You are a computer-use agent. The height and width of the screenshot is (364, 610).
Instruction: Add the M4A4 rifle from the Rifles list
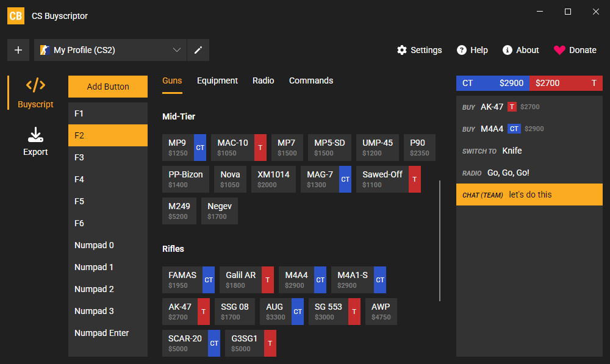pos(303,280)
